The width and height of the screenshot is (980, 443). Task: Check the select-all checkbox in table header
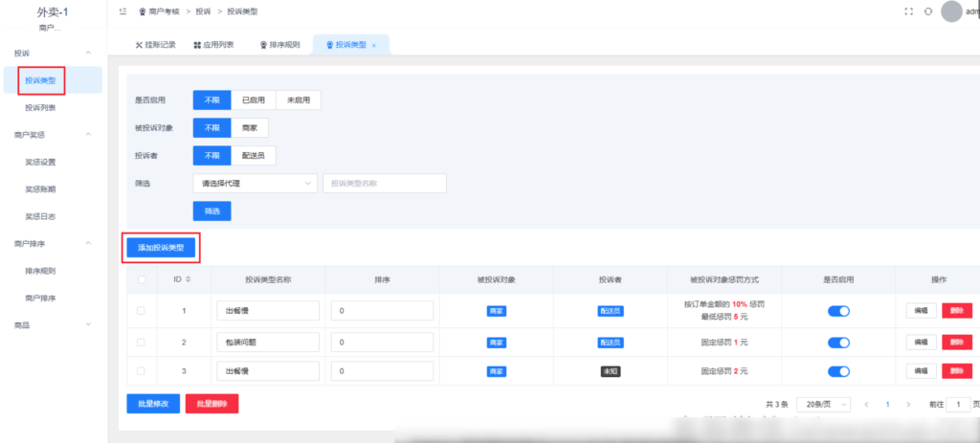[142, 279]
